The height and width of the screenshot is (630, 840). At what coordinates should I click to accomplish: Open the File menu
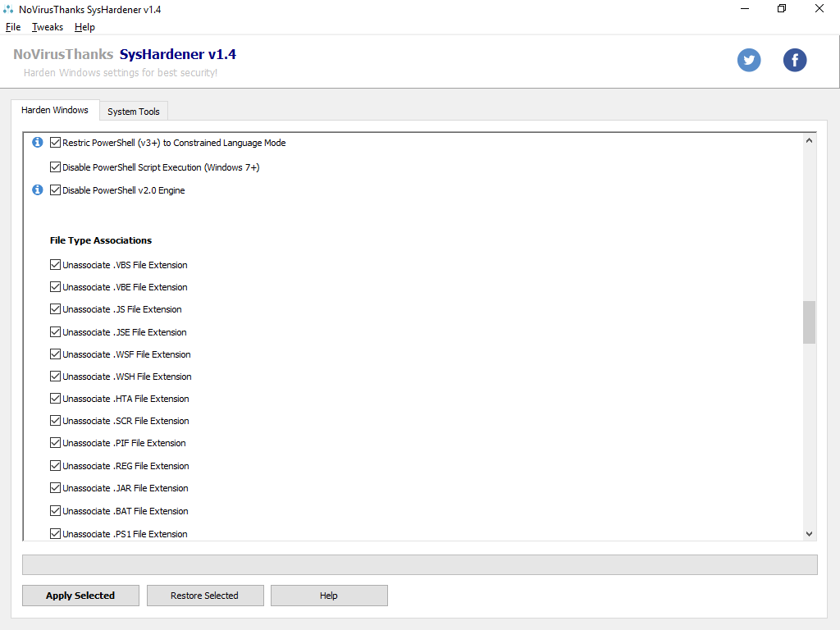click(x=13, y=27)
